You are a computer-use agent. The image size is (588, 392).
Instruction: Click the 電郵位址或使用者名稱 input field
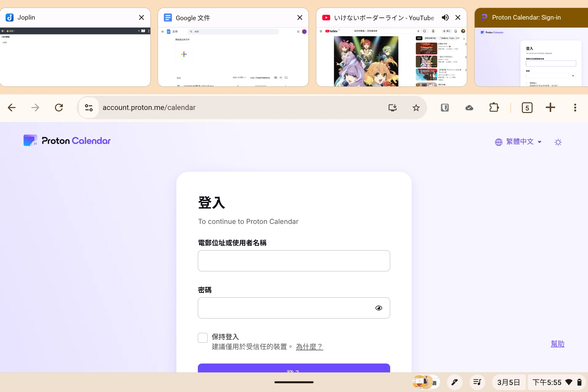click(294, 261)
